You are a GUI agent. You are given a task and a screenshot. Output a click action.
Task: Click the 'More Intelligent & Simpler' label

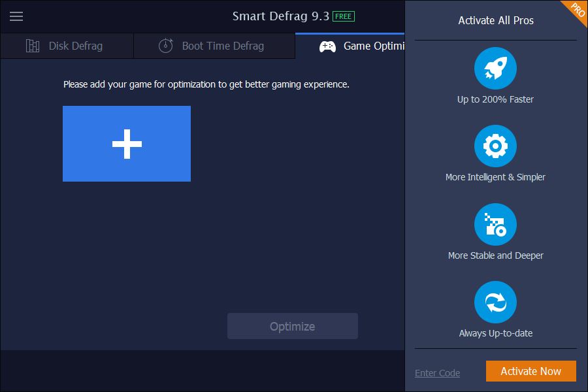point(495,177)
